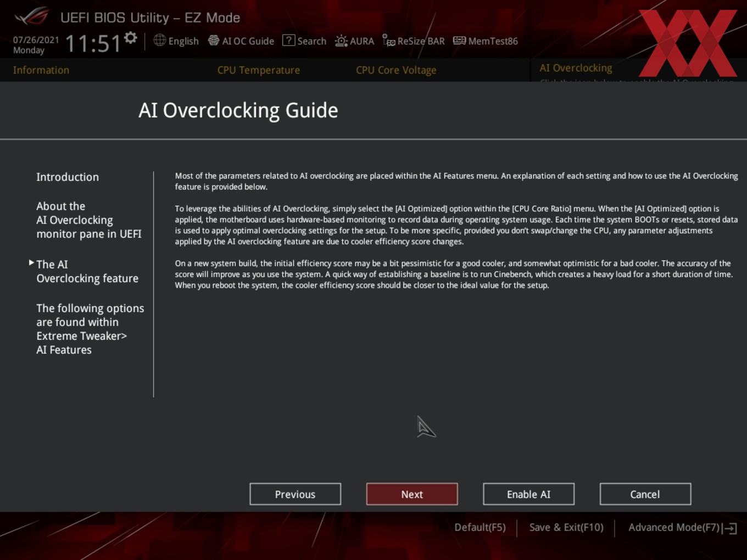747x560 pixels.
Task: Click Save & Exit(F10)
Action: coord(566,528)
